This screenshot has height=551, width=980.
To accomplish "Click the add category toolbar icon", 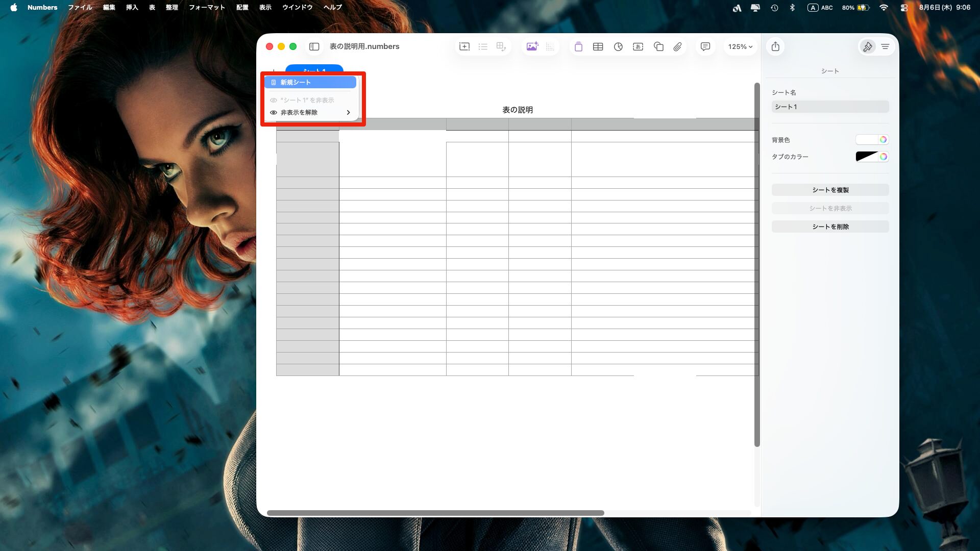I will click(464, 46).
